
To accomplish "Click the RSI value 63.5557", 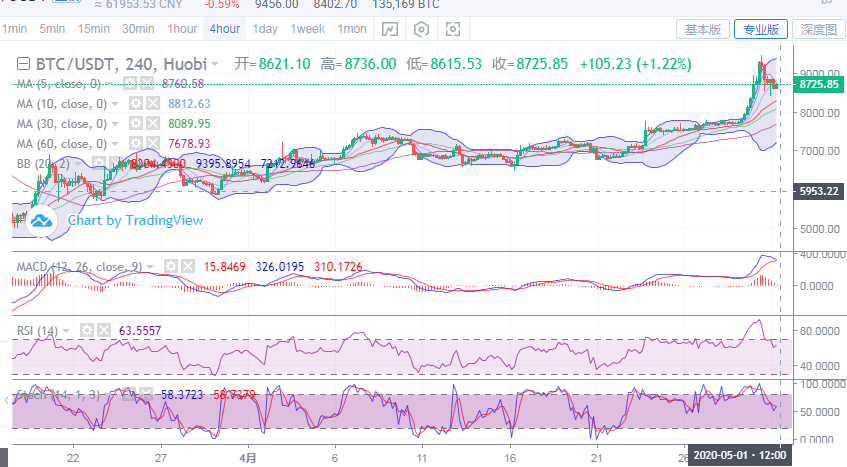I will (140, 330).
